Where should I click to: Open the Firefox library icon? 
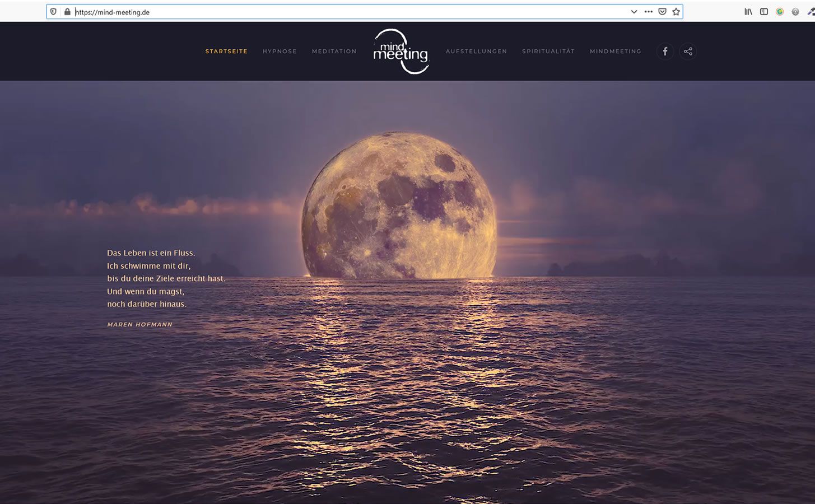[x=748, y=12]
